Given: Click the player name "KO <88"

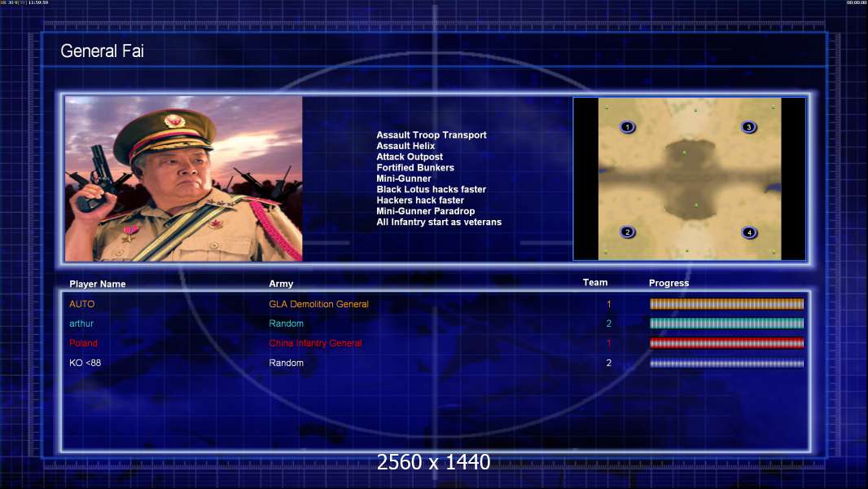Looking at the screenshot, I should pyautogui.click(x=85, y=363).
